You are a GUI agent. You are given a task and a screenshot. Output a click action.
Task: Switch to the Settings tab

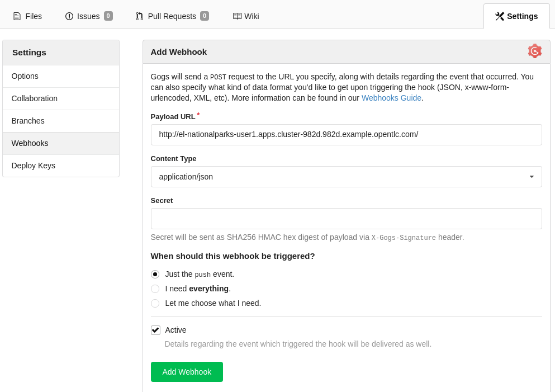[x=515, y=16]
